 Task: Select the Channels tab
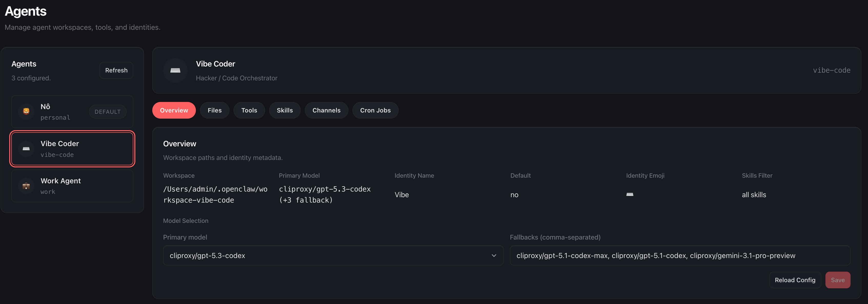pos(326,110)
